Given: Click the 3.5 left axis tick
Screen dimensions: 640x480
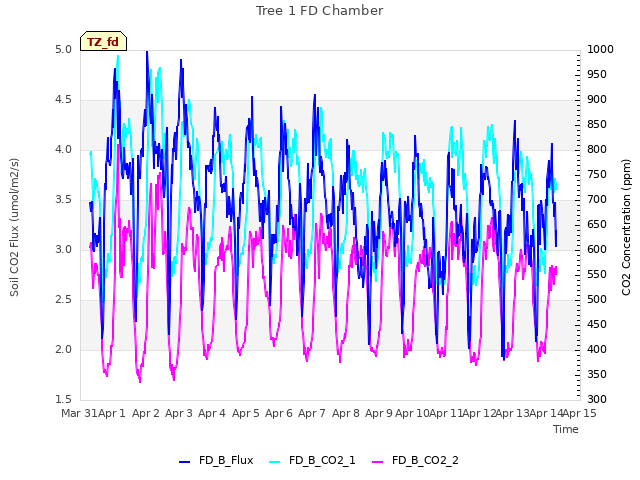Looking at the screenshot, I should [63, 200].
